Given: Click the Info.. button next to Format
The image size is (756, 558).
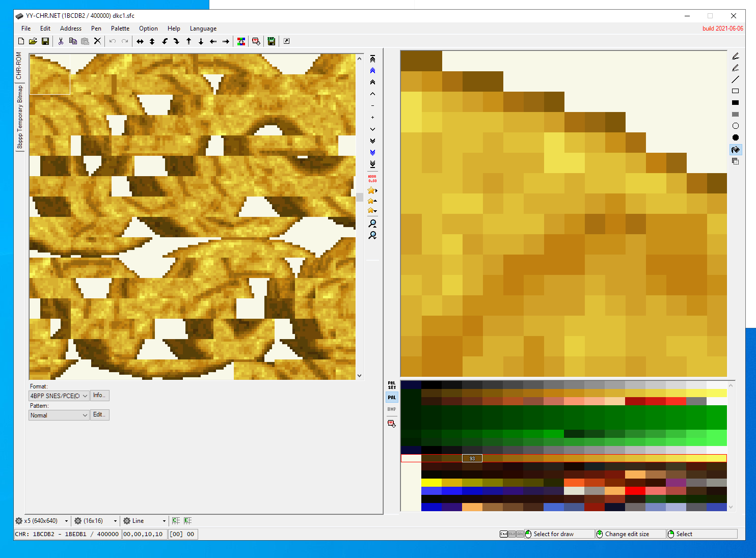Looking at the screenshot, I should coord(99,396).
